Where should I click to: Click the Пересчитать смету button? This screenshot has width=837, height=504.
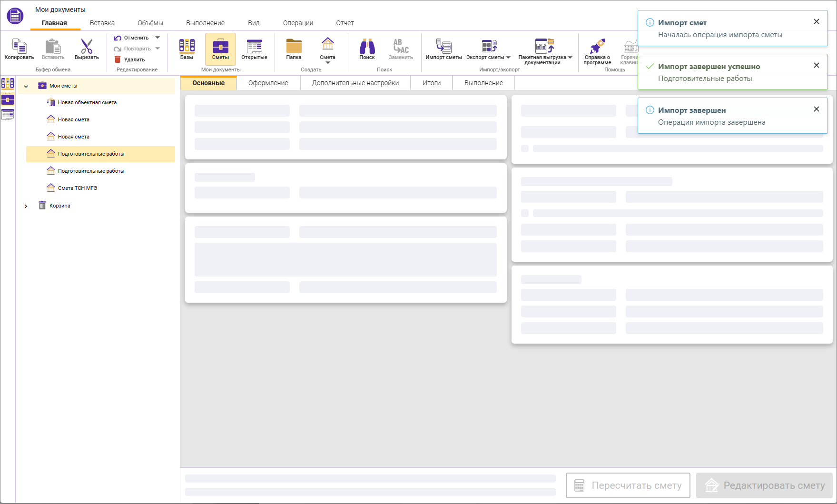628,485
